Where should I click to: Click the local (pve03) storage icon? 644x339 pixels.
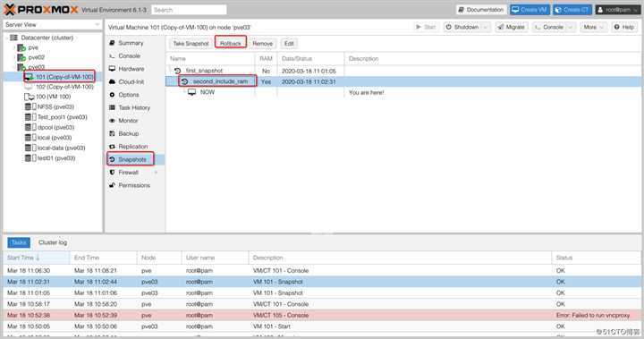tap(30, 138)
